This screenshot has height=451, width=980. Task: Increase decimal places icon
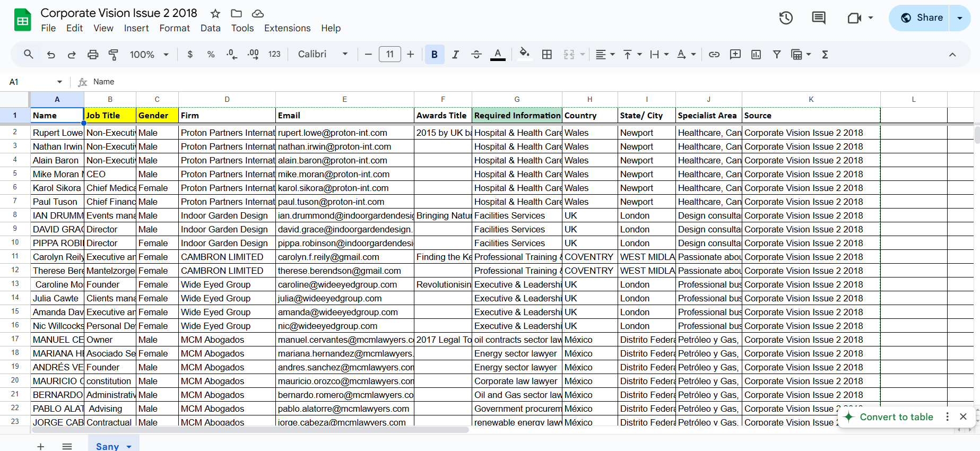253,54
